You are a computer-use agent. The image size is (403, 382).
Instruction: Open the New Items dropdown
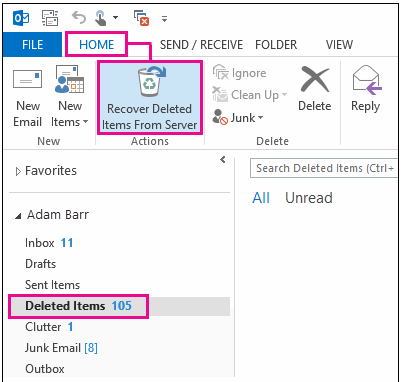click(70, 99)
